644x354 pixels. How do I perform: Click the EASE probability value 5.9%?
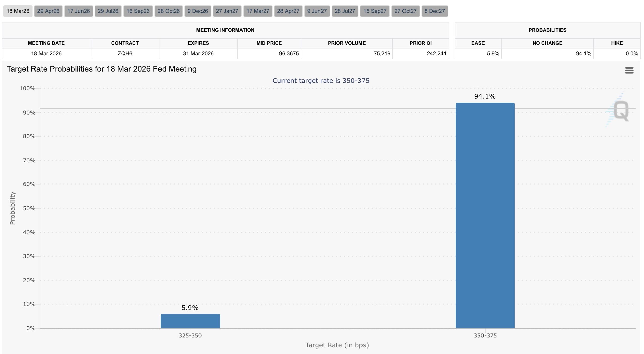tap(493, 53)
